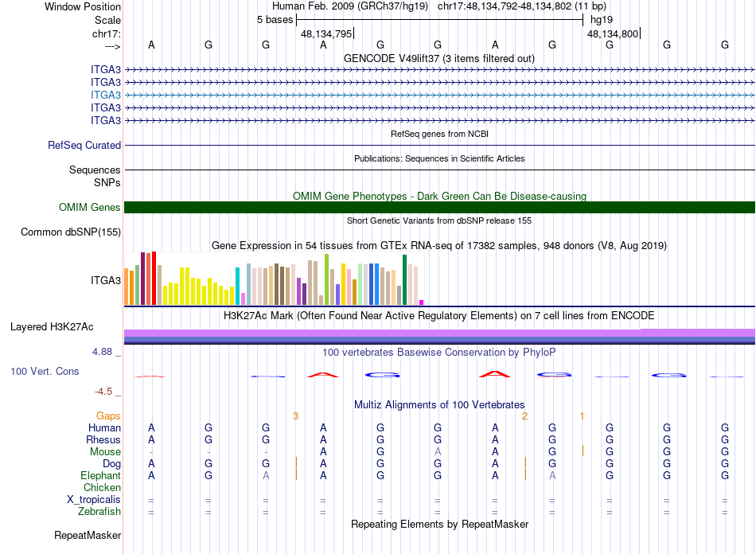The height and width of the screenshot is (554, 756).
Task: Click the Chicken alignment row label
Action: (102, 487)
